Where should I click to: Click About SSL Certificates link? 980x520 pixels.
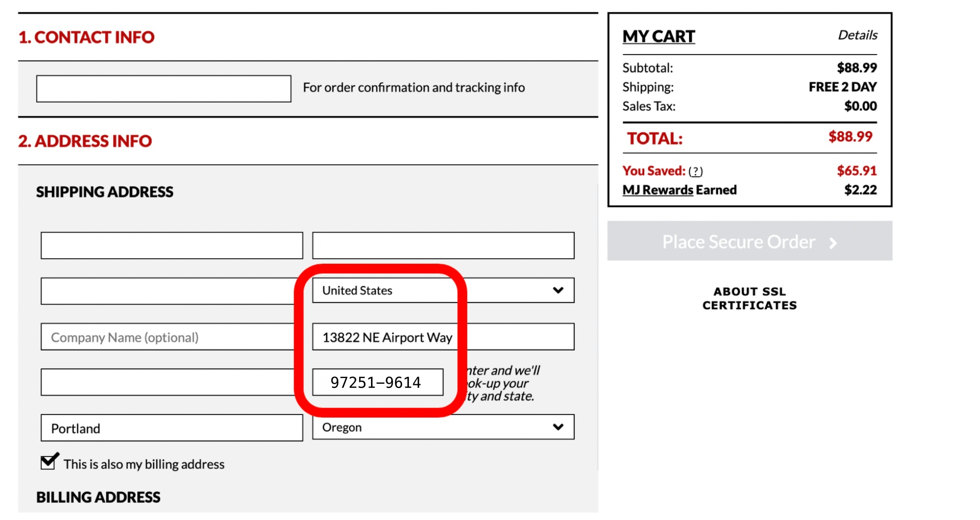click(749, 298)
